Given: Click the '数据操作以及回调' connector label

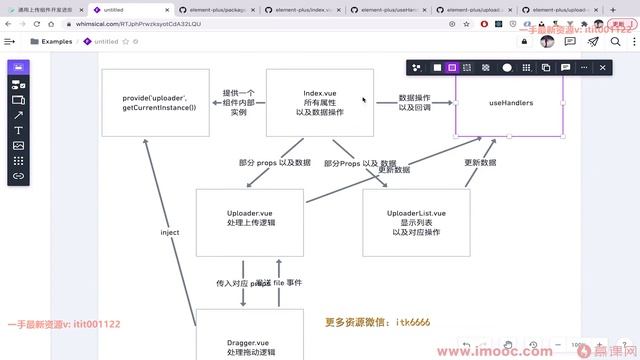Looking at the screenshot, I should [x=414, y=102].
